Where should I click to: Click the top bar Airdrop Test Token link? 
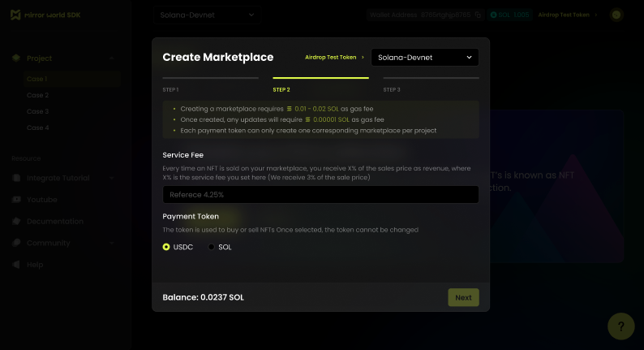point(568,15)
